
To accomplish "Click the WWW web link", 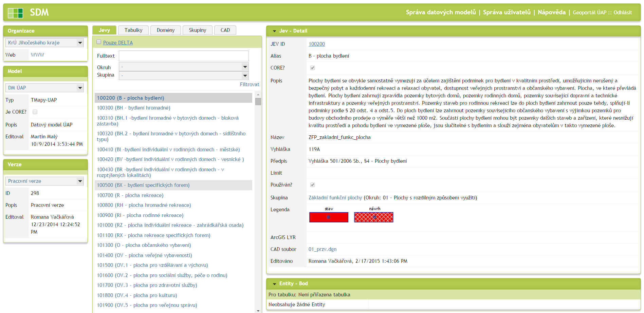I will [x=37, y=55].
